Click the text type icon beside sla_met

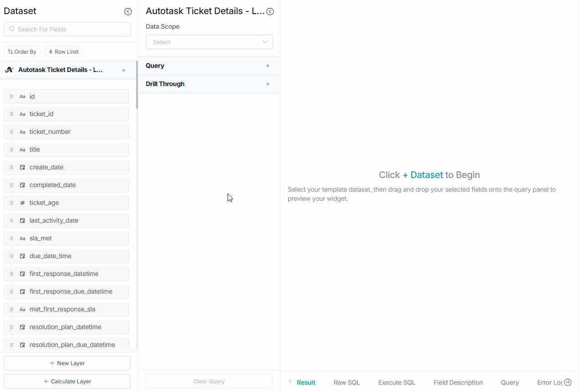[x=22, y=239]
